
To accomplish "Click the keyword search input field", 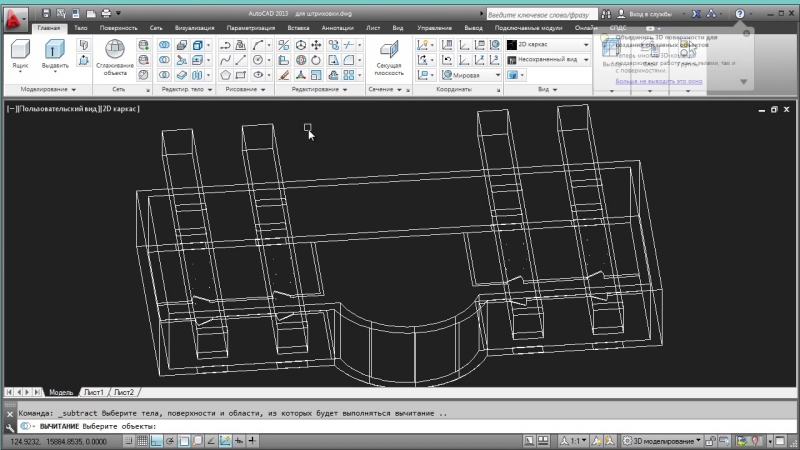I will pyautogui.click(x=540, y=14).
